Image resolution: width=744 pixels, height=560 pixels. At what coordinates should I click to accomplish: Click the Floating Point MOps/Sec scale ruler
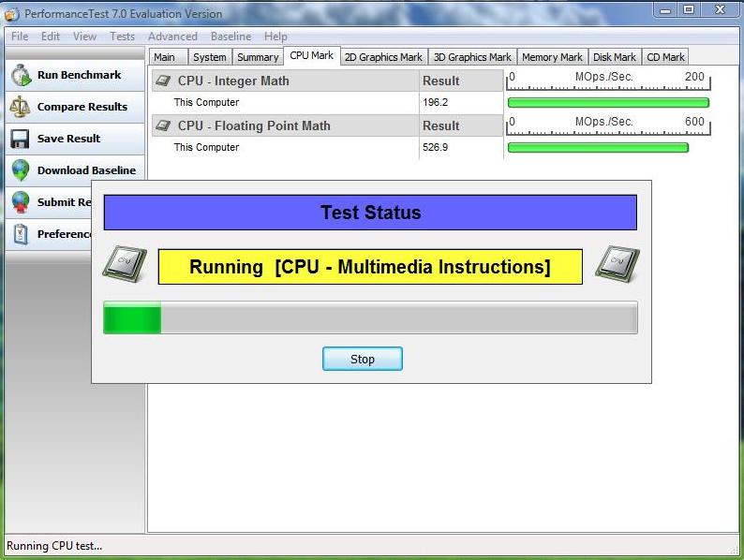608,125
